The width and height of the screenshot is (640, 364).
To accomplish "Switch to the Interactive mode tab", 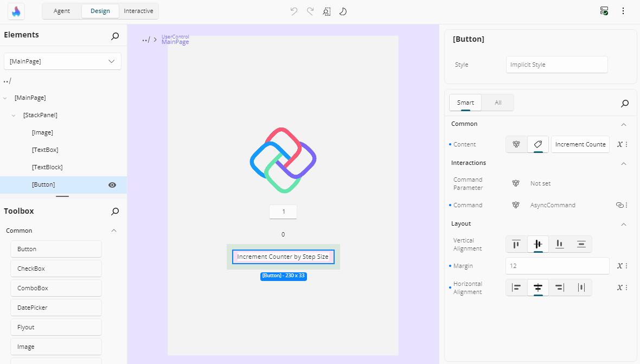I will click(x=138, y=11).
